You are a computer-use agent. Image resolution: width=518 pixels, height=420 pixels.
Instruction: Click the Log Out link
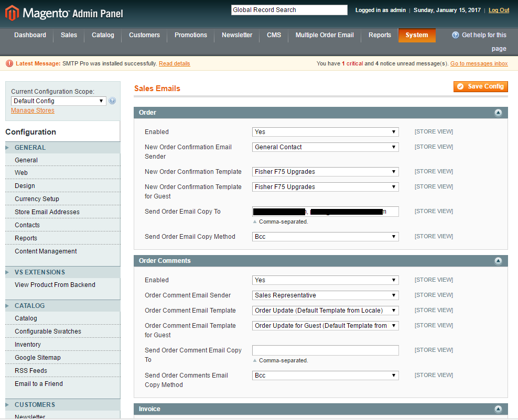pos(499,10)
